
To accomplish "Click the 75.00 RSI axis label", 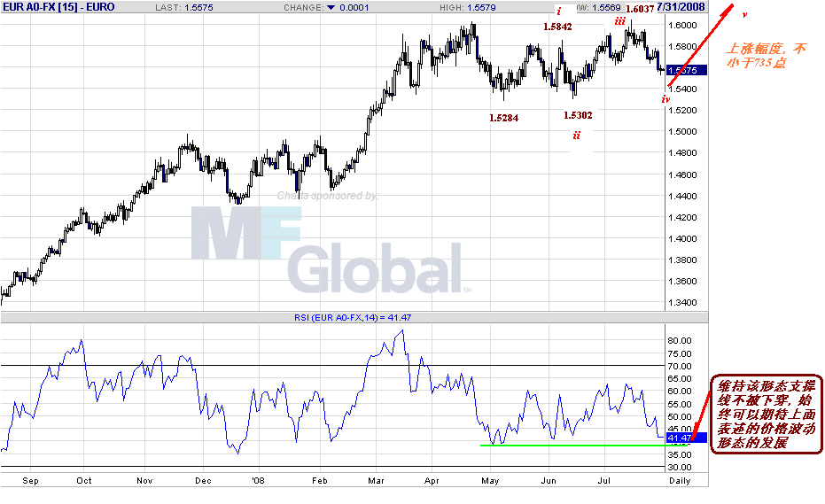I will pyautogui.click(x=680, y=354).
